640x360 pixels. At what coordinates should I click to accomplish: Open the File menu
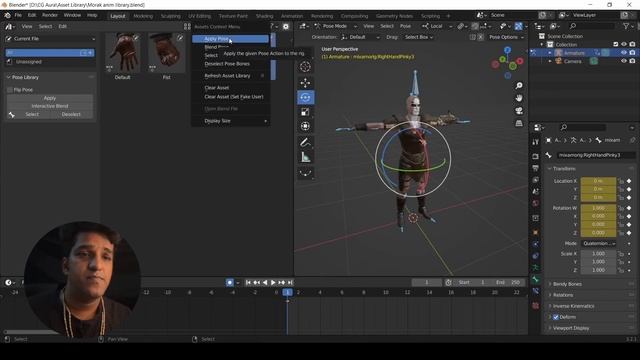tap(18, 16)
